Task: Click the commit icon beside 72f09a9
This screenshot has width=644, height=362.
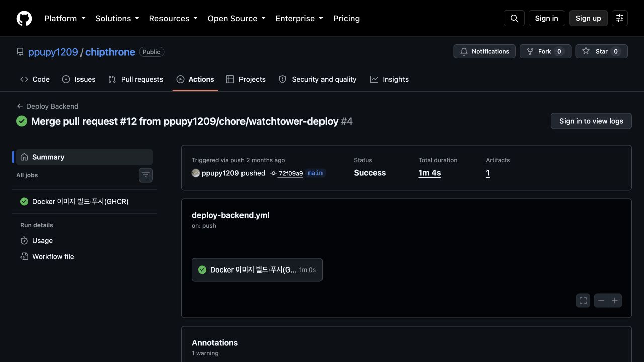Action: pos(273,173)
